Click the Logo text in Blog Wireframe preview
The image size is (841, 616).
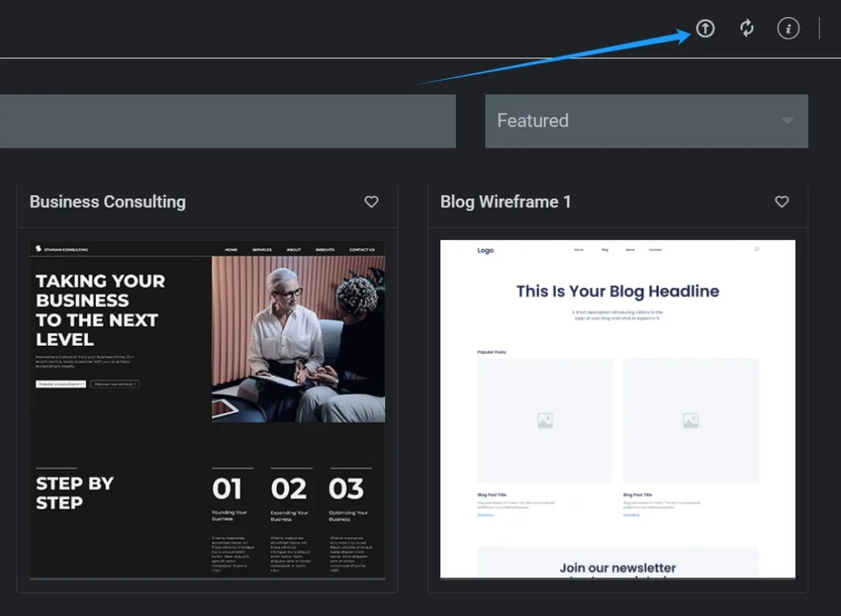click(x=485, y=251)
